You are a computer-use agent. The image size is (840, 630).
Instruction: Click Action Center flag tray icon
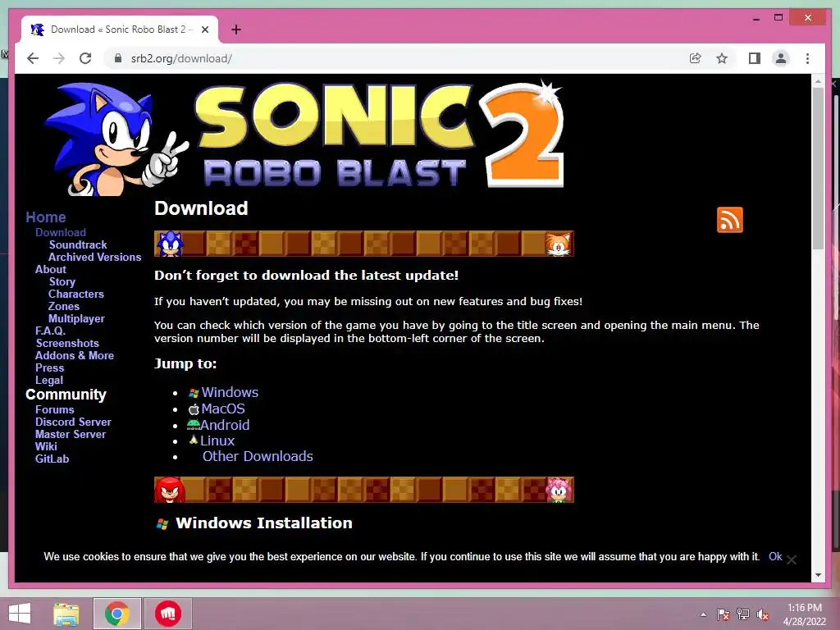[724, 614]
